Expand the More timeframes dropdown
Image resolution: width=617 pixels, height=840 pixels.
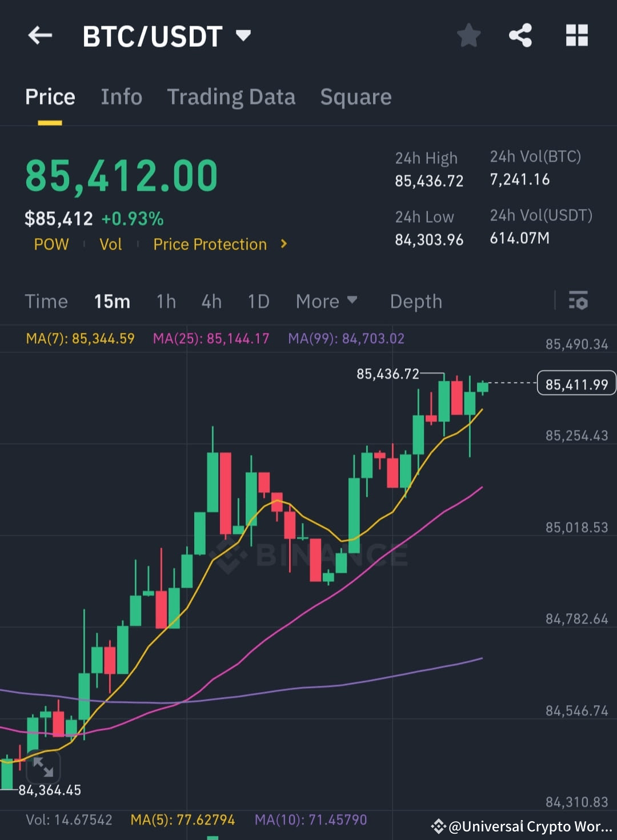point(326,301)
